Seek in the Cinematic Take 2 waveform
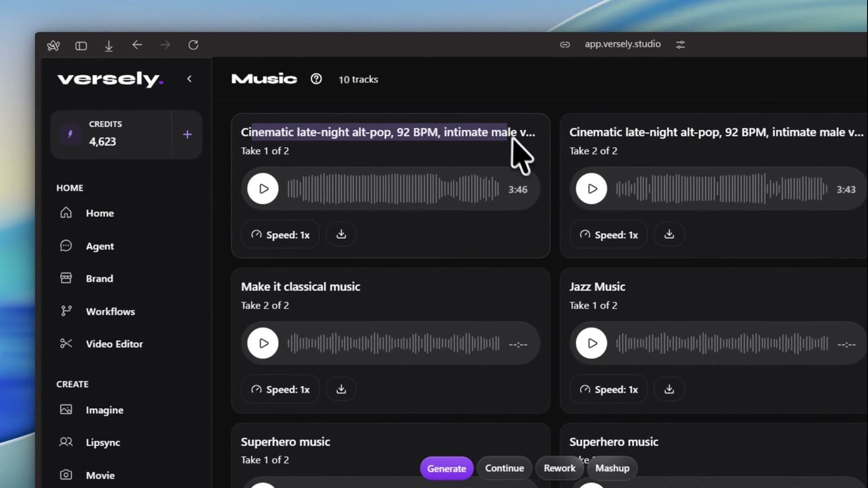The height and width of the screenshot is (488, 868). (x=722, y=189)
